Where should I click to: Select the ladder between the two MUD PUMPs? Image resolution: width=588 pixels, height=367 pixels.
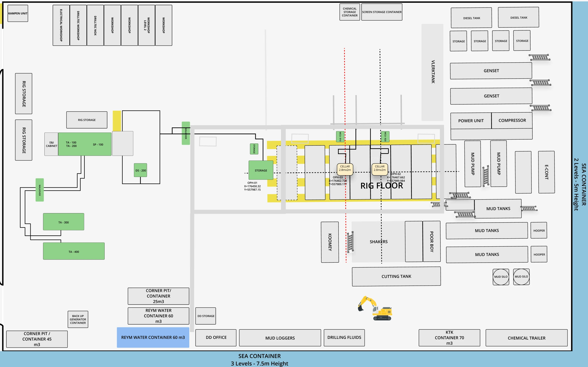click(486, 176)
